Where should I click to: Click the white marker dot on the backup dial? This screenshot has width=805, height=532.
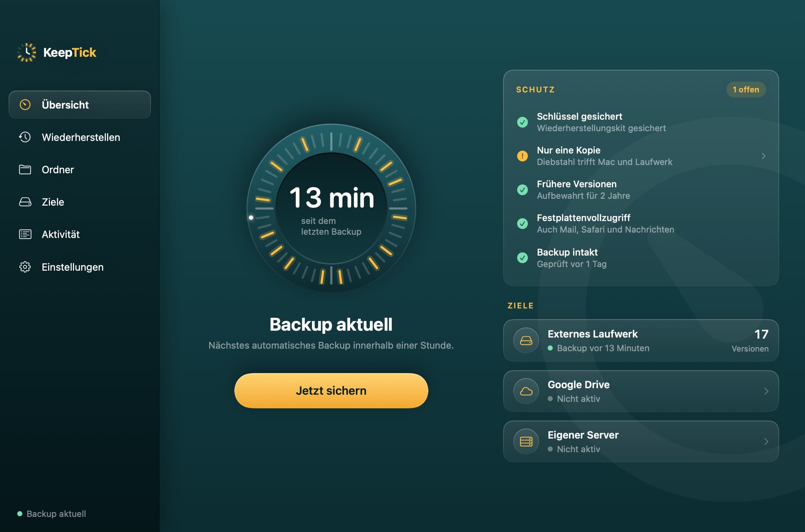pos(251,217)
